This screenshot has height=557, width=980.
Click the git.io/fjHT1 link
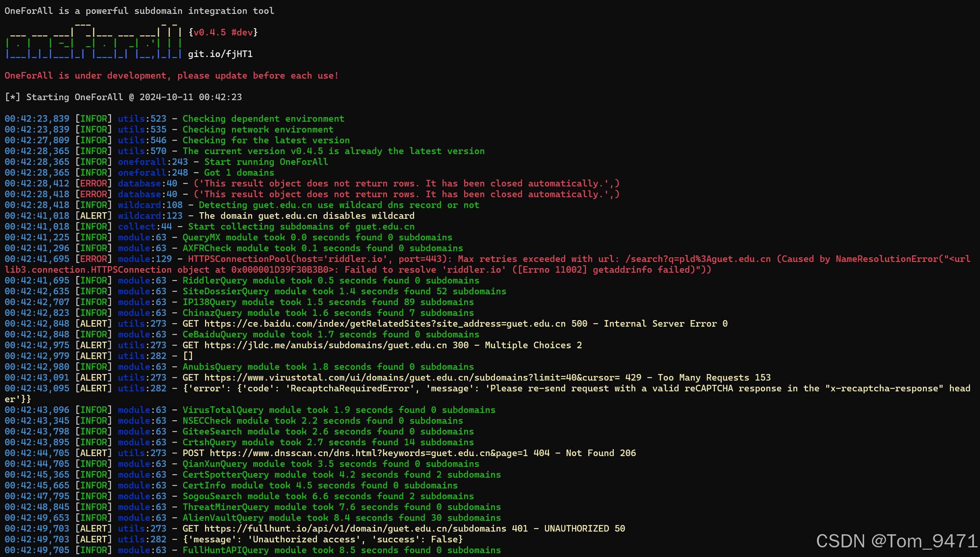click(x=220, y=54)
